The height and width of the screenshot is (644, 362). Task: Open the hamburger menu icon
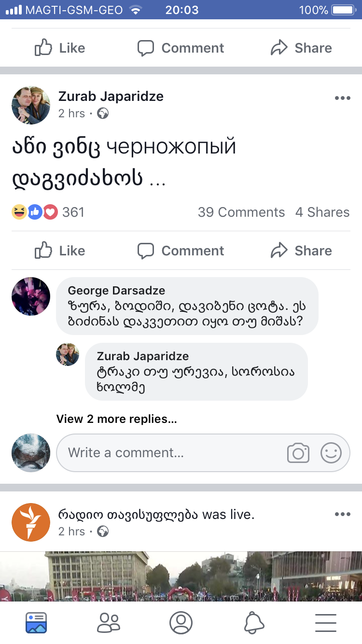tap(326, 623)
